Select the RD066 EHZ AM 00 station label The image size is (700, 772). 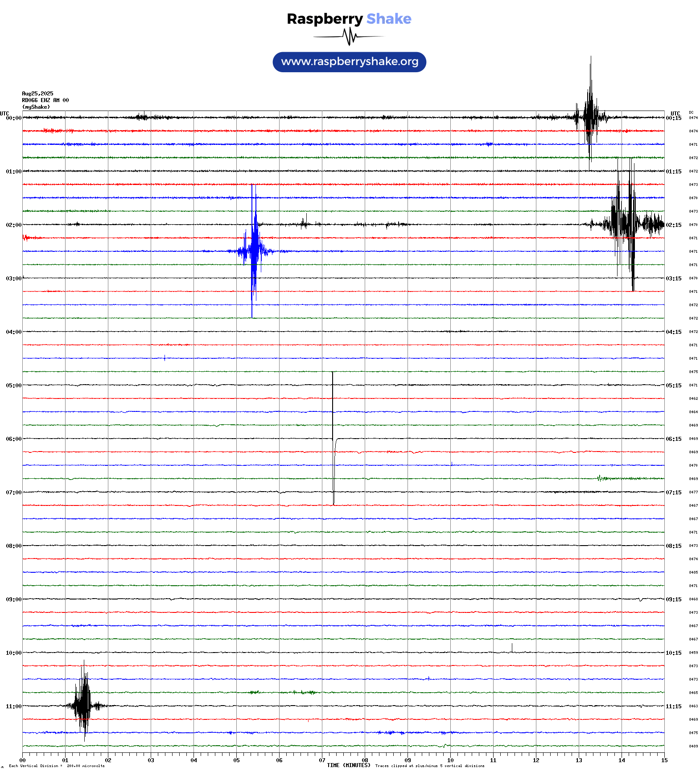tap(45, 100)
